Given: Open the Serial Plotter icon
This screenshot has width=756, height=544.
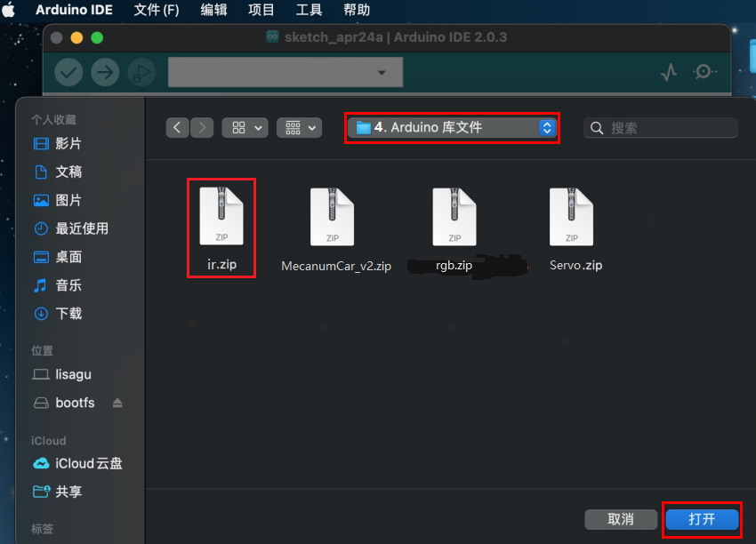Looking at the screenshot, I should coord(669,72).
